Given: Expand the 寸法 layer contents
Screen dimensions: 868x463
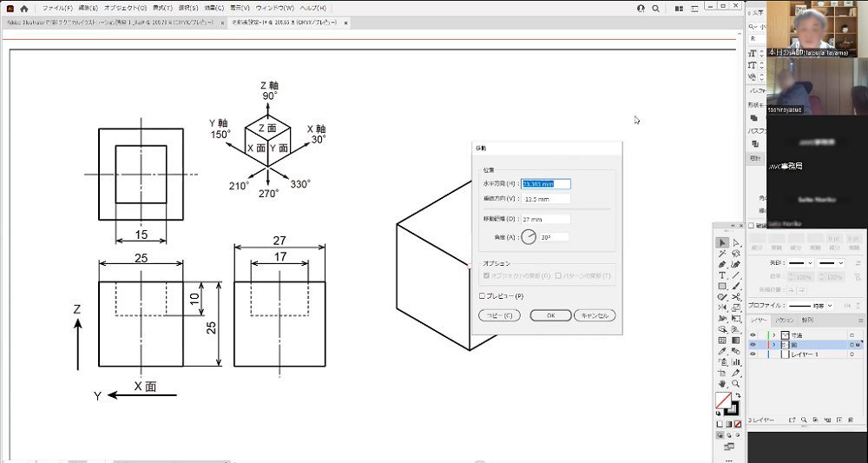Looking at the screenshot, I should coord(773,334).
